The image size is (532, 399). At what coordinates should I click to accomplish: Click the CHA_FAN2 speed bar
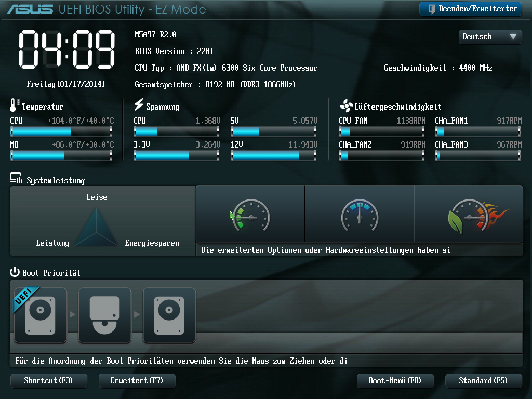(382, 155)
